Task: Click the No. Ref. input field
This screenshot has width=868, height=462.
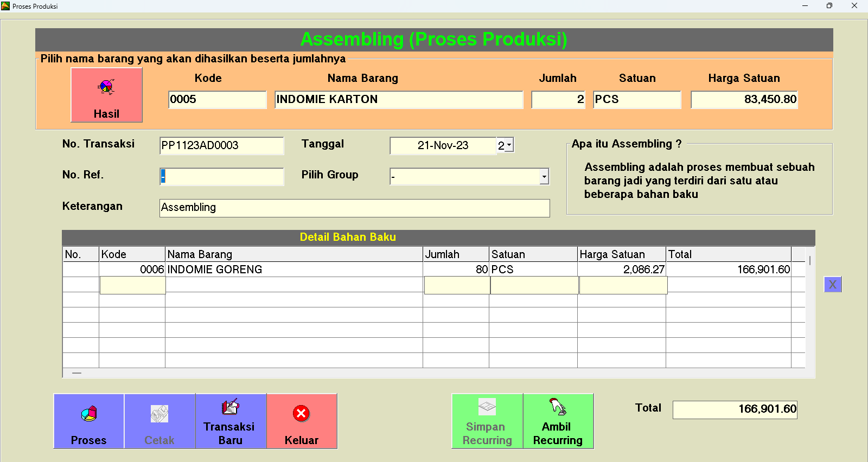Action: [222, 176]
